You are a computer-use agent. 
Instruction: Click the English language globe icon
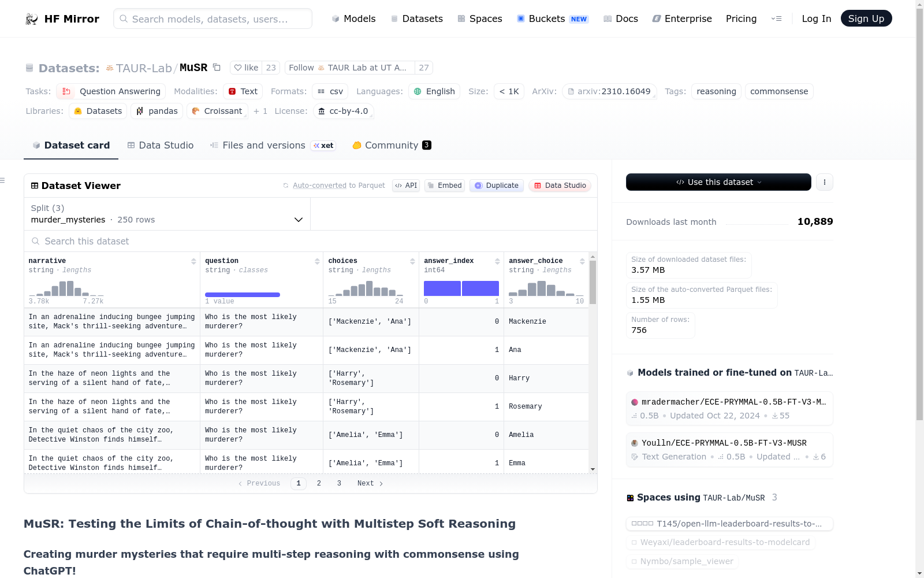(x=418, y=91)
